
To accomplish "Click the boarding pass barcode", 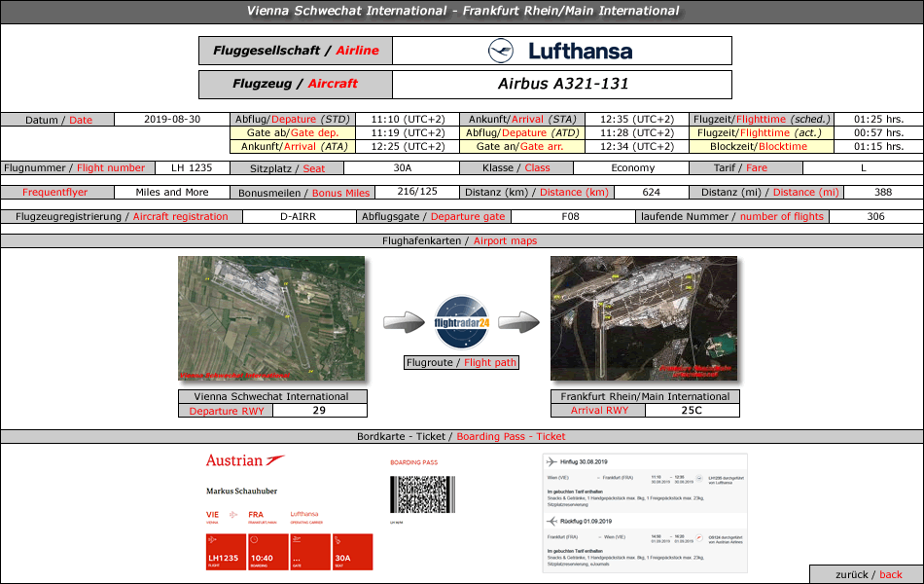I will (422, 494).
